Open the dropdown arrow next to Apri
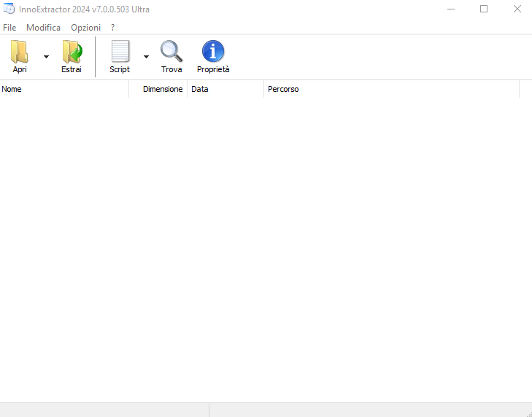 (46, 57)
